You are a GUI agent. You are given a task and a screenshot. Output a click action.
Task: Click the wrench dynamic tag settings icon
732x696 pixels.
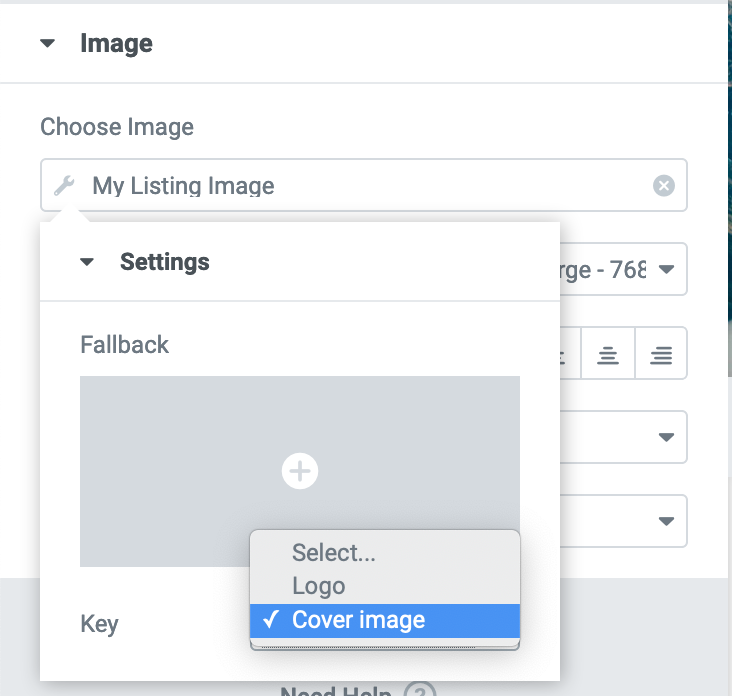pos(64,185)
